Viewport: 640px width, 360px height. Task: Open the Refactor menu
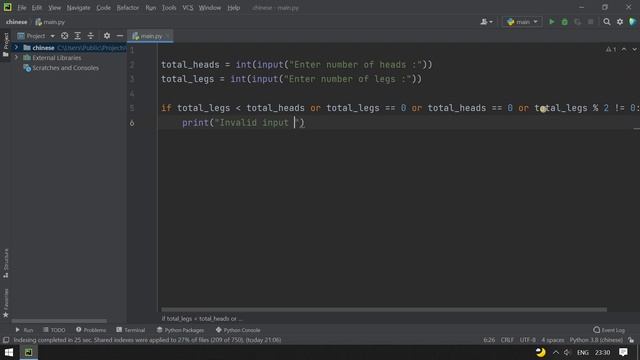pyautogui.click(x=128, y=8)
